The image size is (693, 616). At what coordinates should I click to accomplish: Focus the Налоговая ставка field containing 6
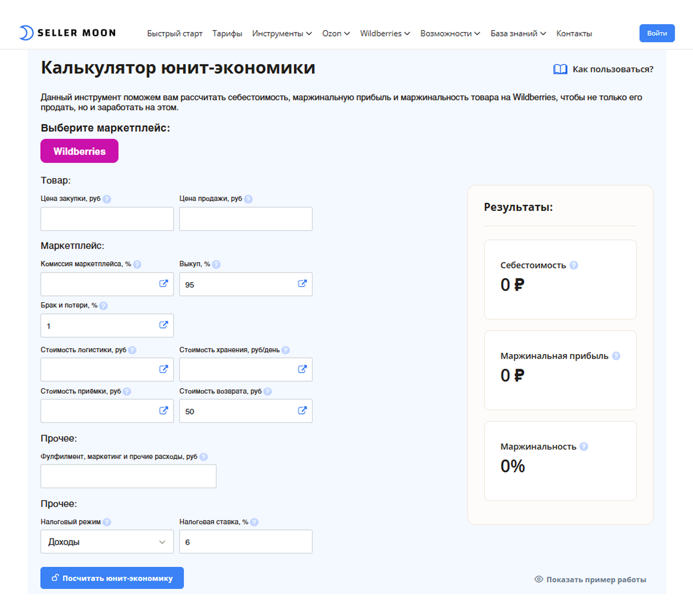[x=246, y=542]
